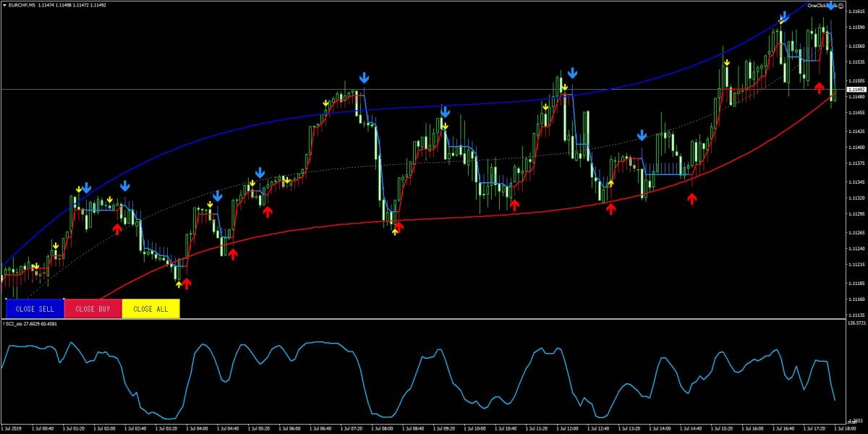Viewport: 868px width, 434px height.
Task: Click the smiley face EA icon
Action: (x=841, y=6)
